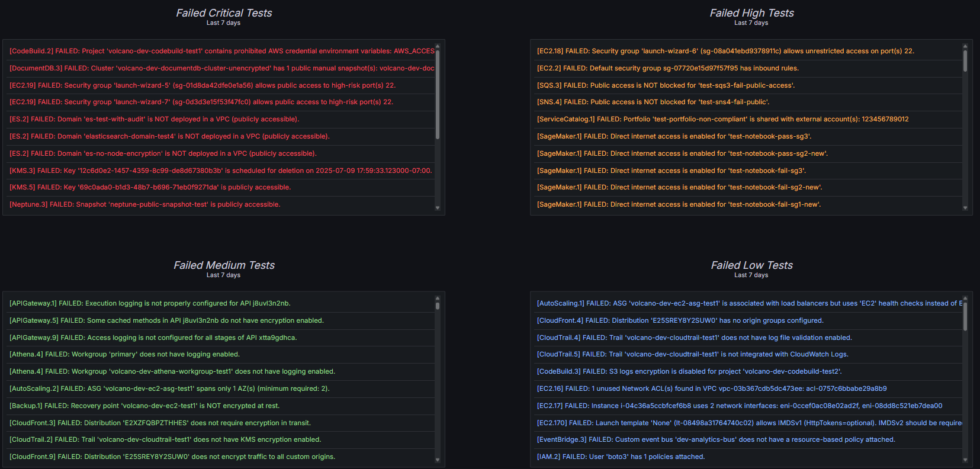This screenshot has width=980, height=469.
Task: Select CloudTrail.2 KMS encryption row
Action: pyautogui.click(x=219, y=439)
